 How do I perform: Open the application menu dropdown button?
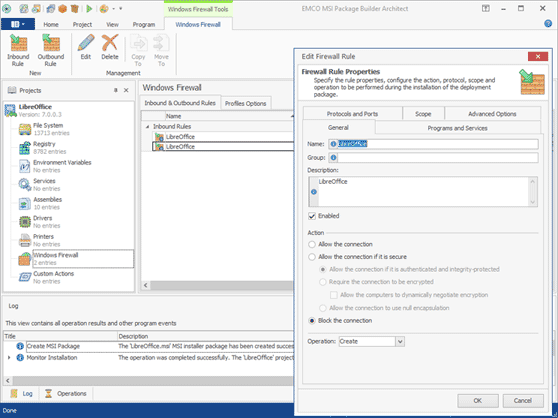pyautogui.click(x=18, y=24)
